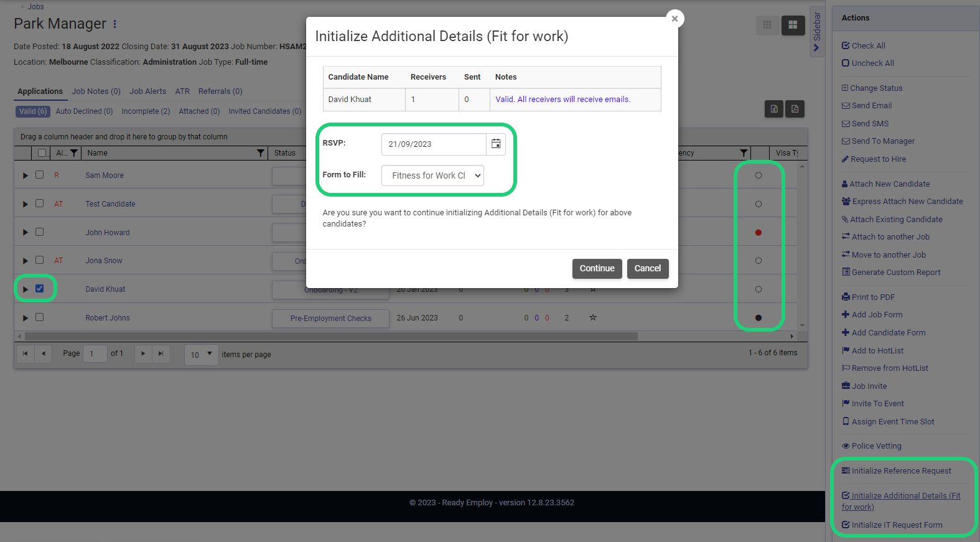Close the Initialize Additional Details dialog
The image size is (980, 542).
[674, 19]
